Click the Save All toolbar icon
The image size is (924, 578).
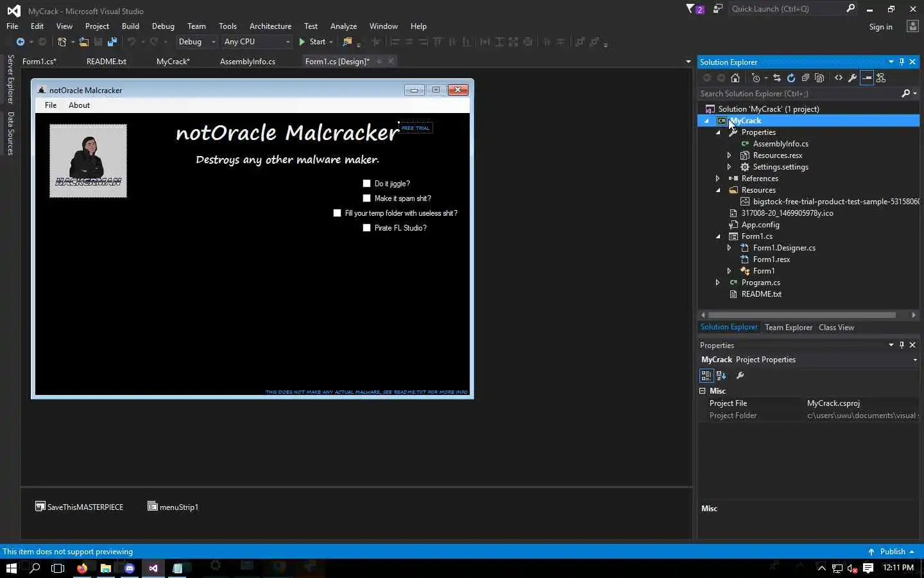coord(112,42)
